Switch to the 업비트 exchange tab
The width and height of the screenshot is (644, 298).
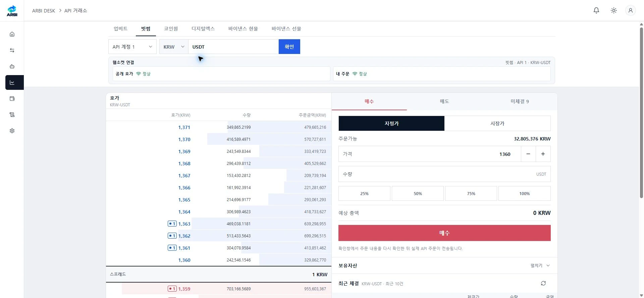point(120,28)
